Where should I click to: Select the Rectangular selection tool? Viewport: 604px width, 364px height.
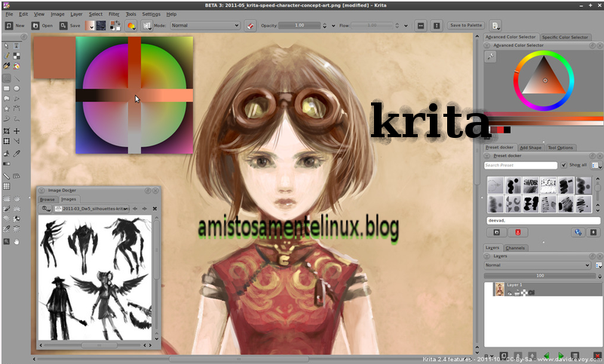click(x=7, y=199)
